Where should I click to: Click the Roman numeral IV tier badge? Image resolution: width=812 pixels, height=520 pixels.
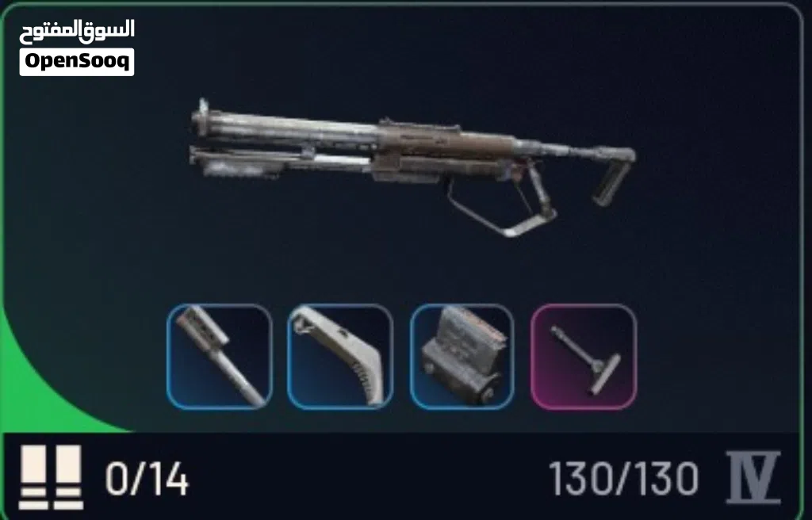(753, 477)
